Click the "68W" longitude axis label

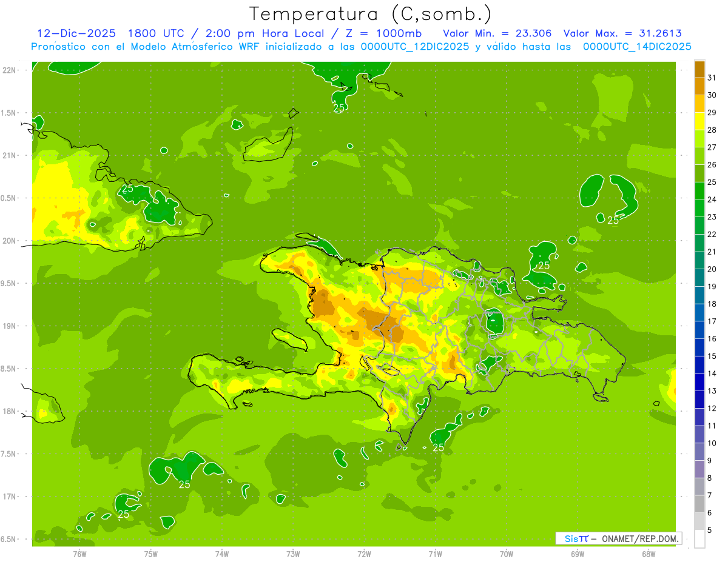click(649, 554)
